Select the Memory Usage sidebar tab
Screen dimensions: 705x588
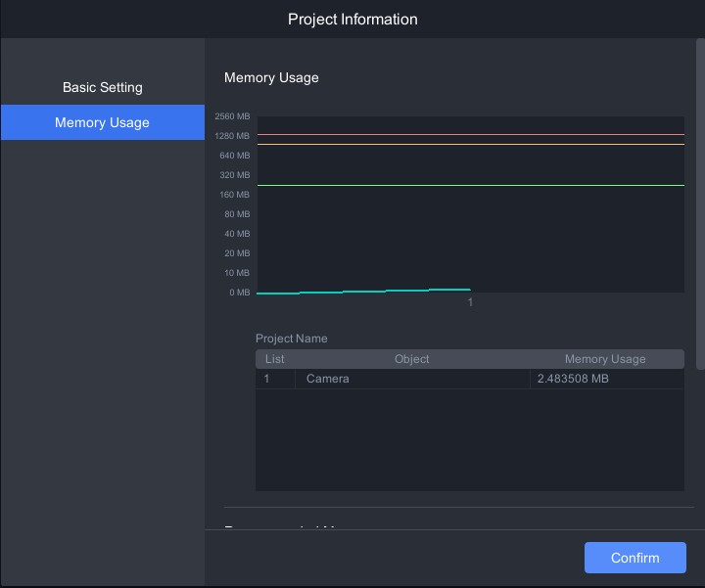tap(102, 122)
